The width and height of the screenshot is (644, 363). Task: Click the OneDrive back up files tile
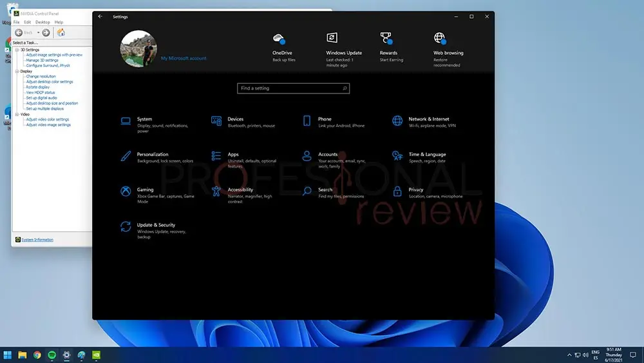pos(283,48)
